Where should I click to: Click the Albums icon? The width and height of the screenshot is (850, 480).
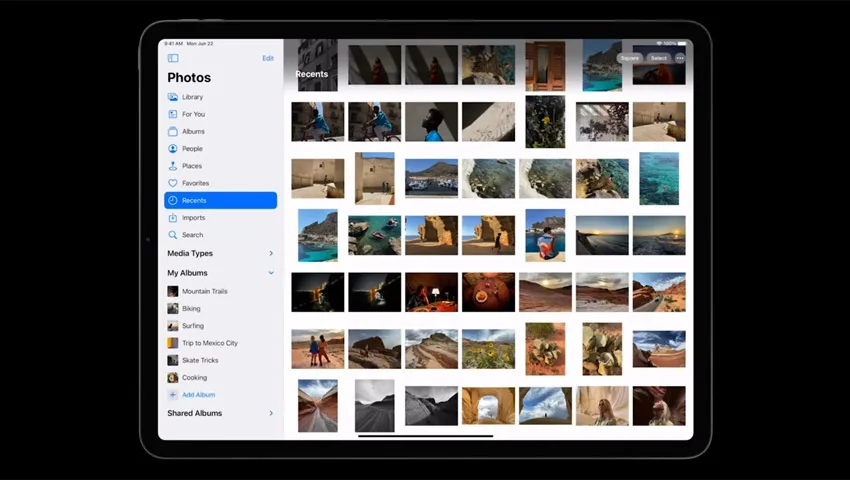point(172,131)
